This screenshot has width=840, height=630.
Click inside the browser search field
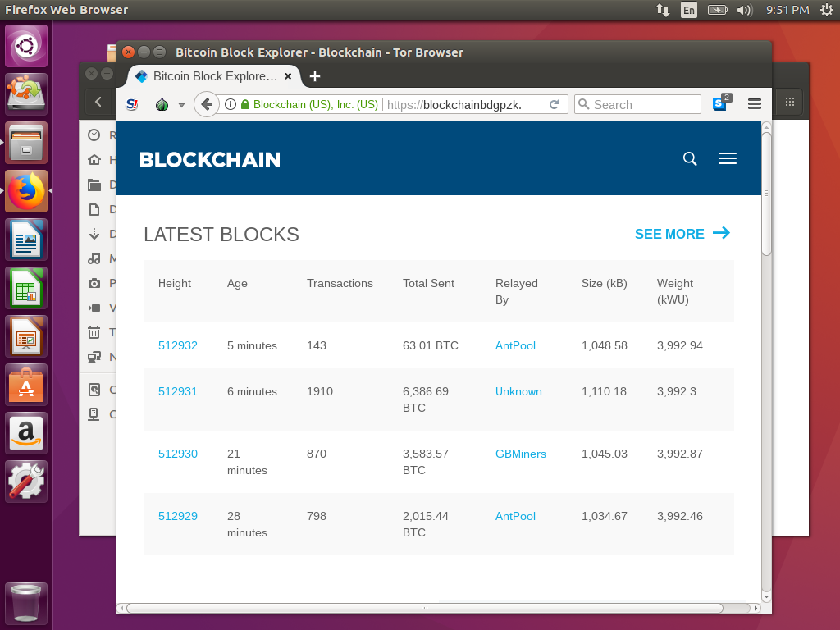[x=637, y=104]
